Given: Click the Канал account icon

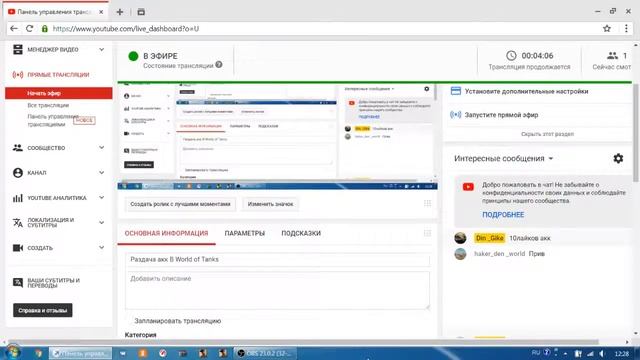Looking at the screenshot, I should tap(18, 173).
